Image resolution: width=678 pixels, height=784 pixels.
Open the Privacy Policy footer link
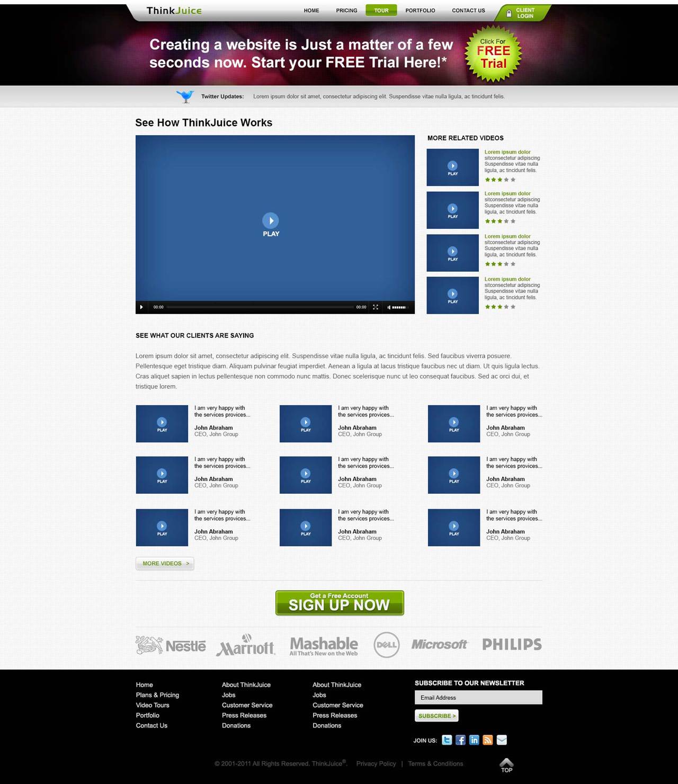(376, 764)
